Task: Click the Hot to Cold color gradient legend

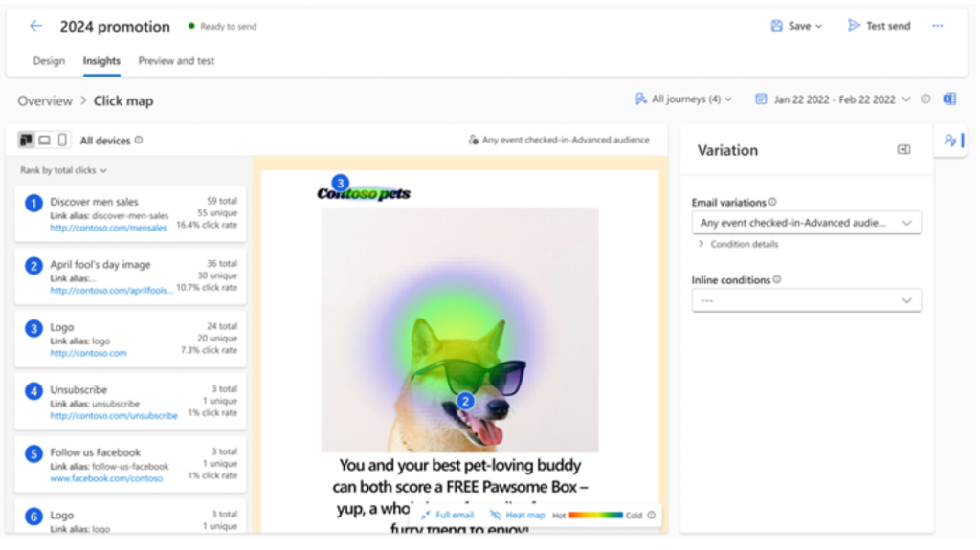Action: coord(595,515)
